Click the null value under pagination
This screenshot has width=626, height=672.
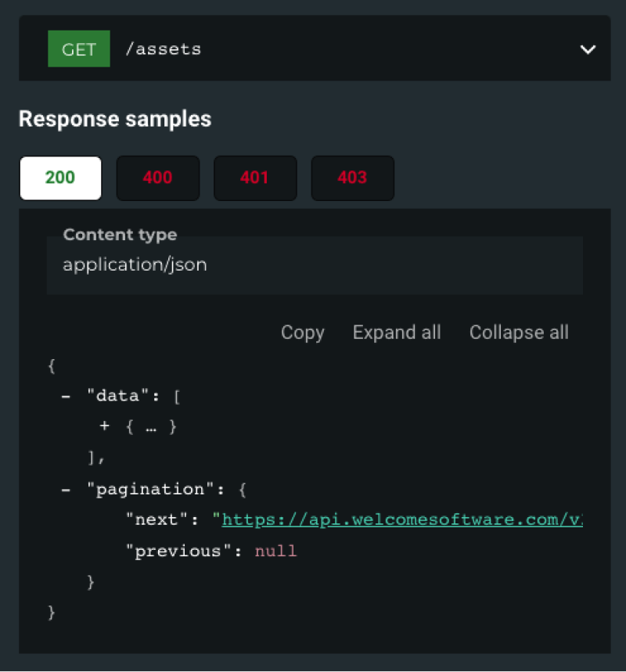[x=275, y=552]
